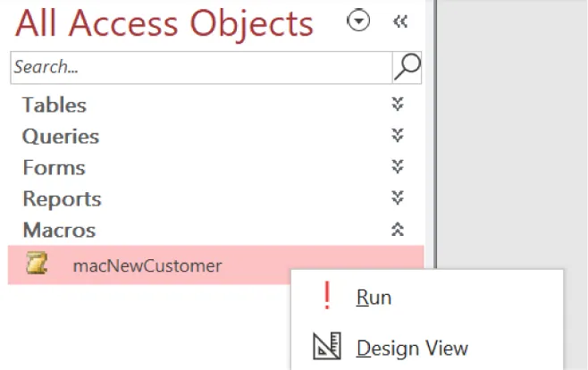Expand the Reports group chevron
The height and width of the screenshot is (370, 588).
[398, 198]
